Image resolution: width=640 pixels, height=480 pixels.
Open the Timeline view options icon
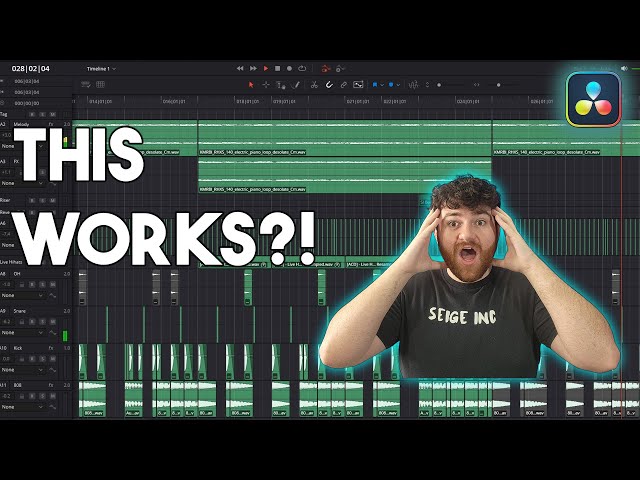86,84
